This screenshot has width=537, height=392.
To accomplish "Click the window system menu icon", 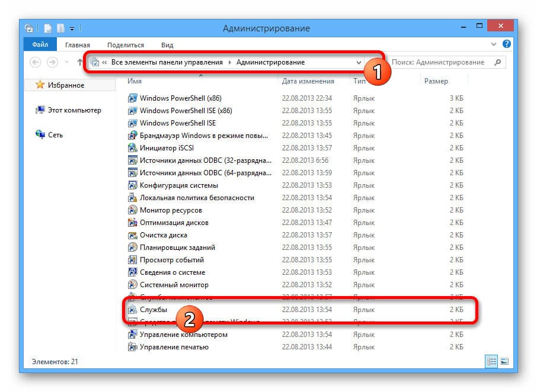I will click(x=30, y=28).
